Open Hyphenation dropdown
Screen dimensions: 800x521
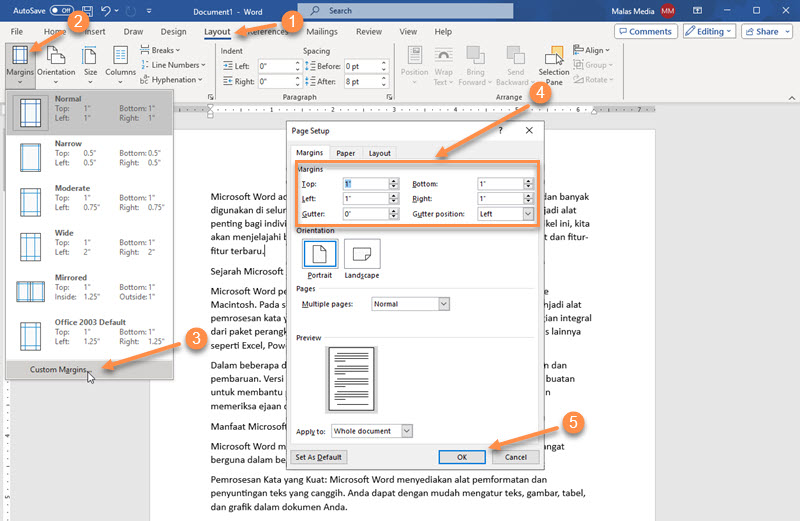pos(171,80)
